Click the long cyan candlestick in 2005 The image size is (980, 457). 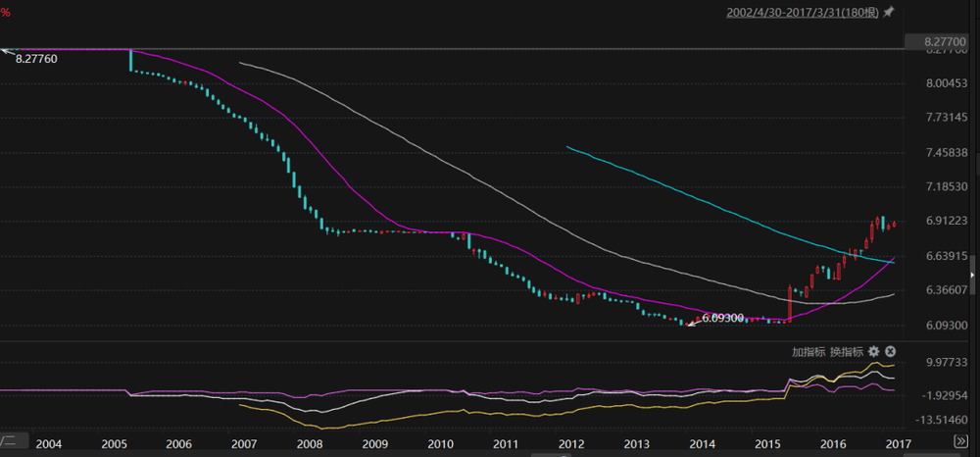point(130,59)
